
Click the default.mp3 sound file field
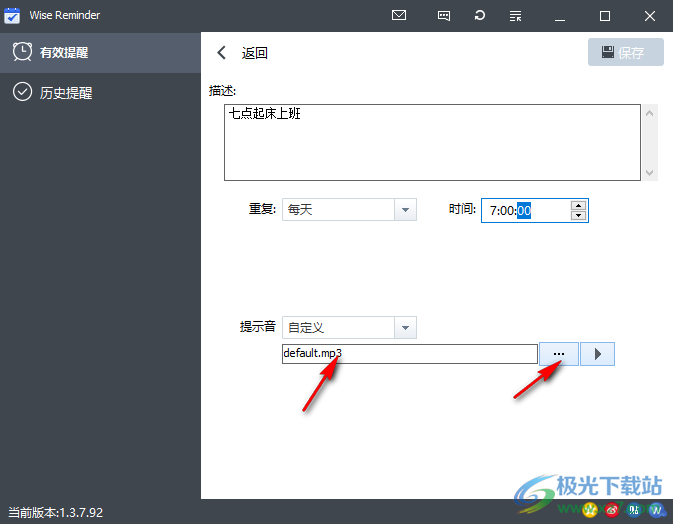409,354
